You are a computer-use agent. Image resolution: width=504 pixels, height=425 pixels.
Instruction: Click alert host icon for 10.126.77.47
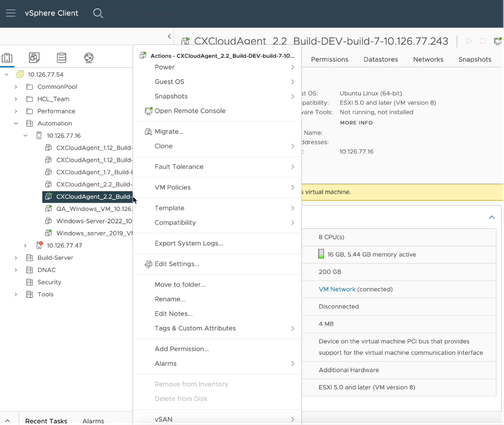39,245
